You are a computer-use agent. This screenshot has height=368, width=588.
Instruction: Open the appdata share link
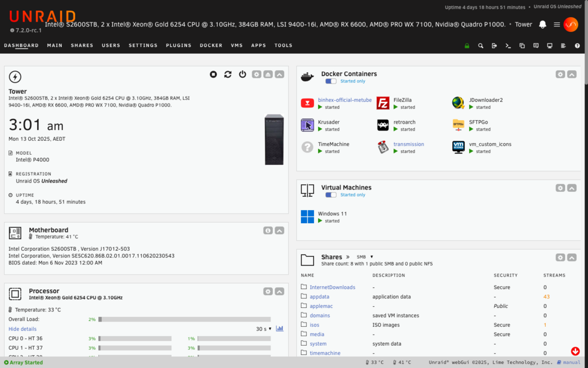(319, 297)
